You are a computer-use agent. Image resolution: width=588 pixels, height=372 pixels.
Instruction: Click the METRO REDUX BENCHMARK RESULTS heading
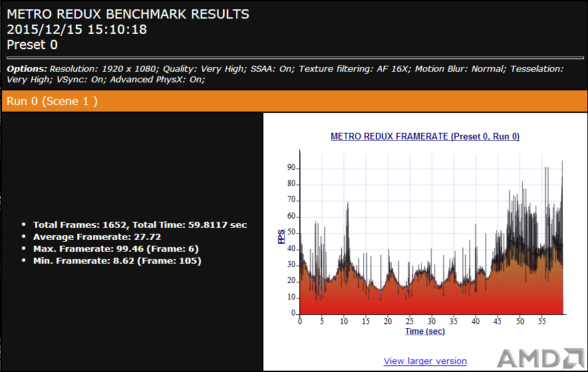coord(128,14)
